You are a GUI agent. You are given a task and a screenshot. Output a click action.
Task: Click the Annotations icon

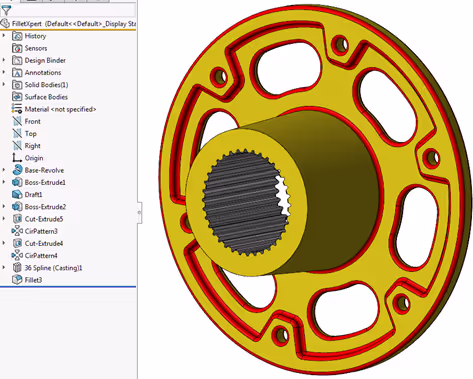click(17, 73)
